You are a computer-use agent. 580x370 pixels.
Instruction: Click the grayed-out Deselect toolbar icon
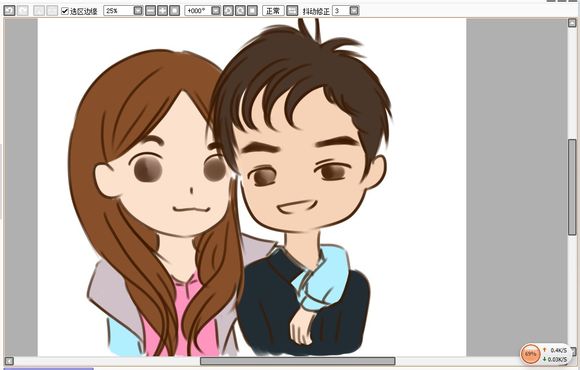[x=39, y=10]
